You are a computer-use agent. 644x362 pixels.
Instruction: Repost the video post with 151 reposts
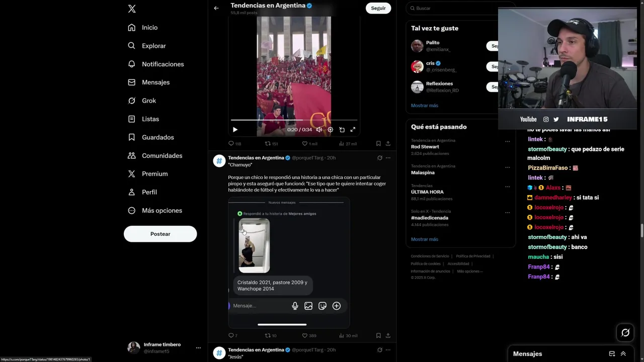272,144
